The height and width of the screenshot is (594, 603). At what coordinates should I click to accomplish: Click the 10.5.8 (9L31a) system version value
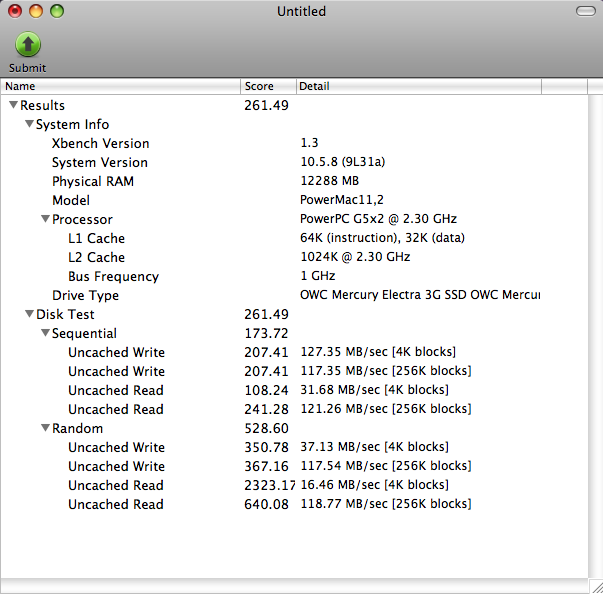click(x=342, y=161)
